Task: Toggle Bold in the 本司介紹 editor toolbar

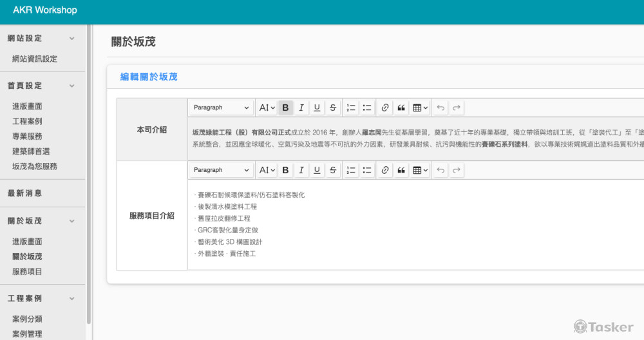Action: pyautogui.click(x=285, y=108)
